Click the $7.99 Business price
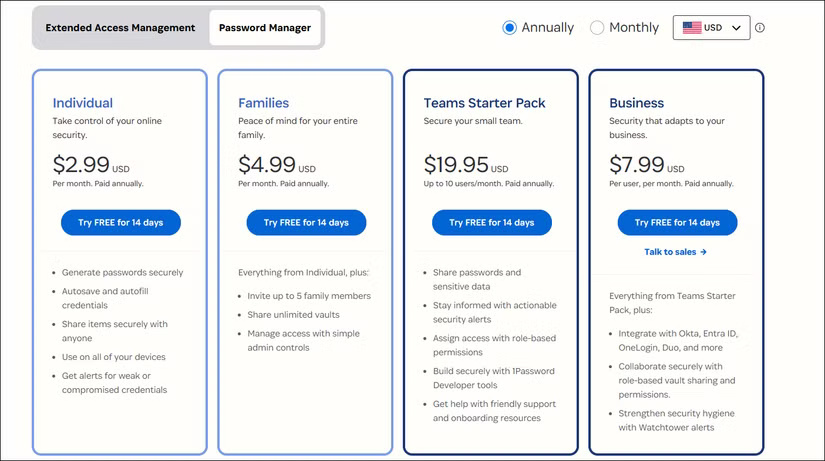Image resolution: width=825 pixels, height=461 pixels. tap(637, 164)
